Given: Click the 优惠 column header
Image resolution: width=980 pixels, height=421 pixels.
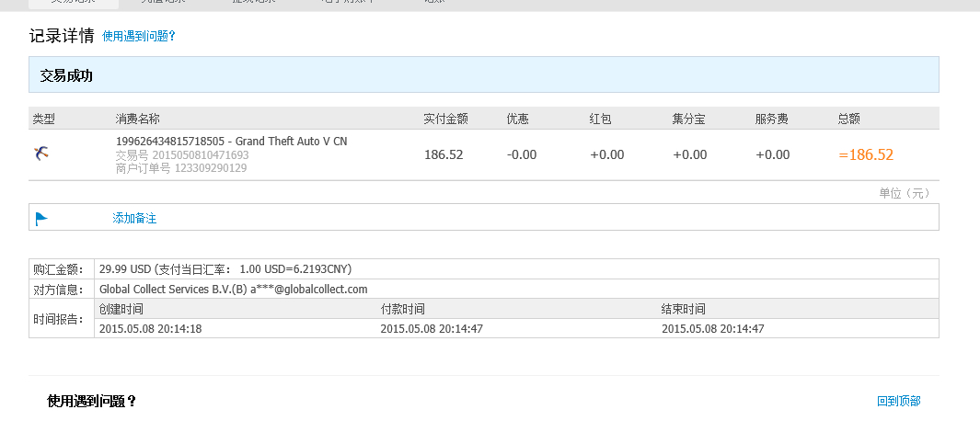Looking at the screenshot, I should coord(517,119).
